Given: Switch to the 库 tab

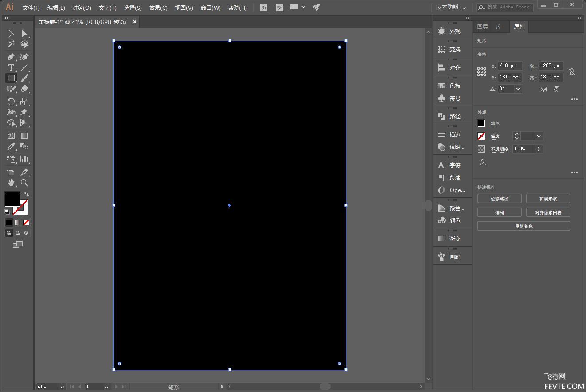Looking at the screenshot, I should click(499, 27).
